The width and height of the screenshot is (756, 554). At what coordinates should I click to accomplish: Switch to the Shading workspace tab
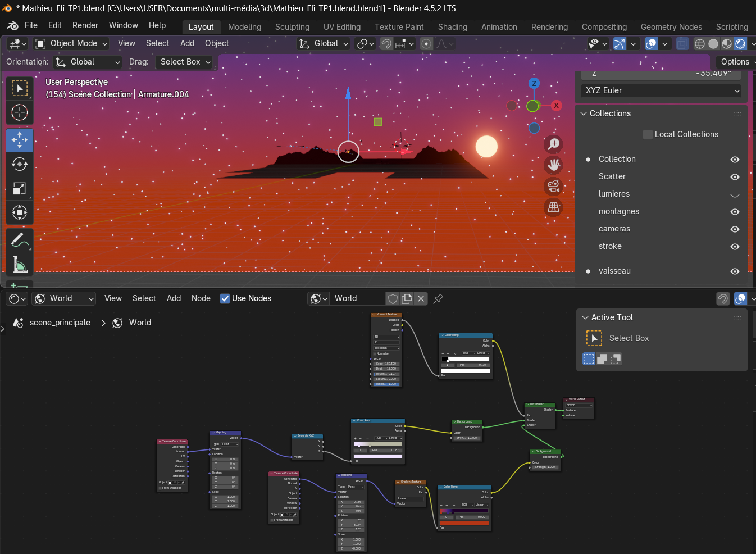point(452,27)
